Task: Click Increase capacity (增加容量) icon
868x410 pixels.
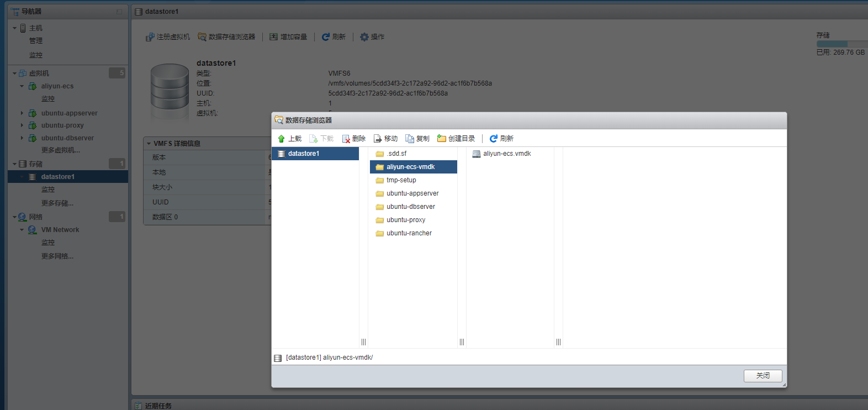Action: pos(274,37)
